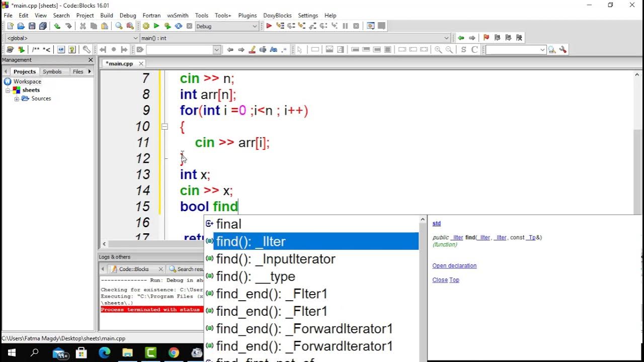Toggle fold marker on line 10
Viewport: 644px width, 362px height.
165,127
